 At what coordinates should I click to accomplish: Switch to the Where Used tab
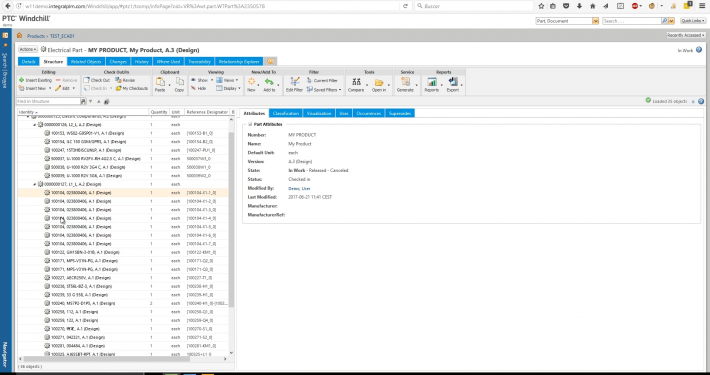[168, 62]
